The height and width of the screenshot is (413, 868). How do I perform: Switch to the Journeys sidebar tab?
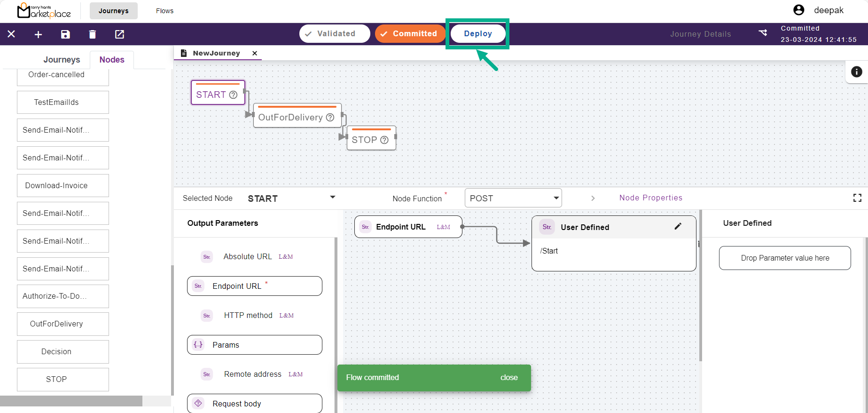click(x=62, y=60)
